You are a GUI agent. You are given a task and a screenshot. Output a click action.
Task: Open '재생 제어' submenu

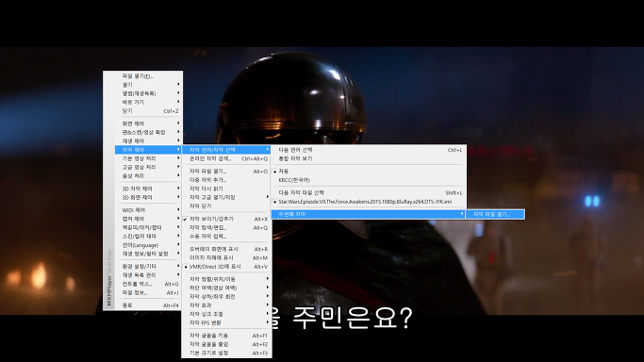(x=148, y=140)
